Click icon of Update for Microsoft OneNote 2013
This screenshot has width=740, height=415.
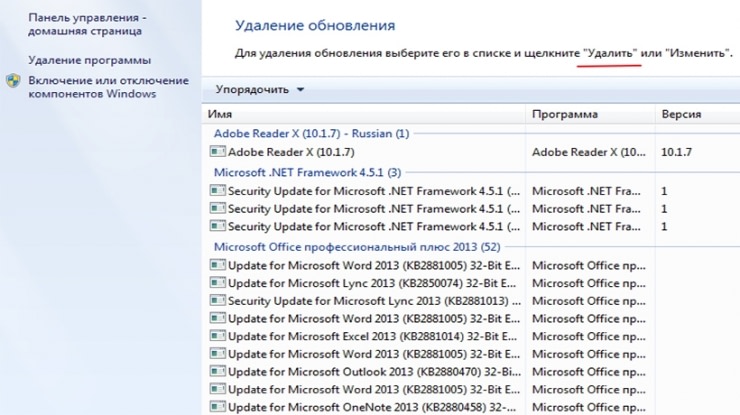pyautogui.click(x=217, y=406)
